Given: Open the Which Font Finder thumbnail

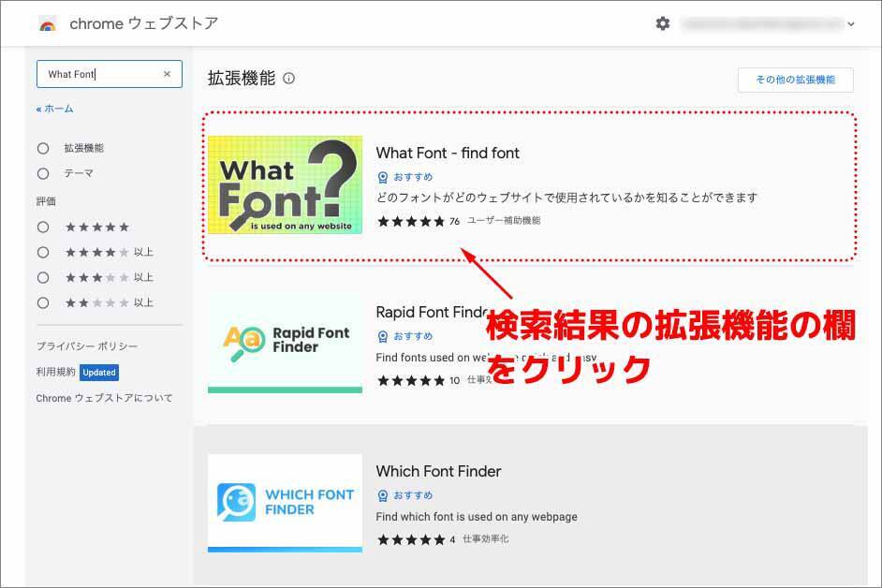Looking at the screenshot, I should 286,503.
